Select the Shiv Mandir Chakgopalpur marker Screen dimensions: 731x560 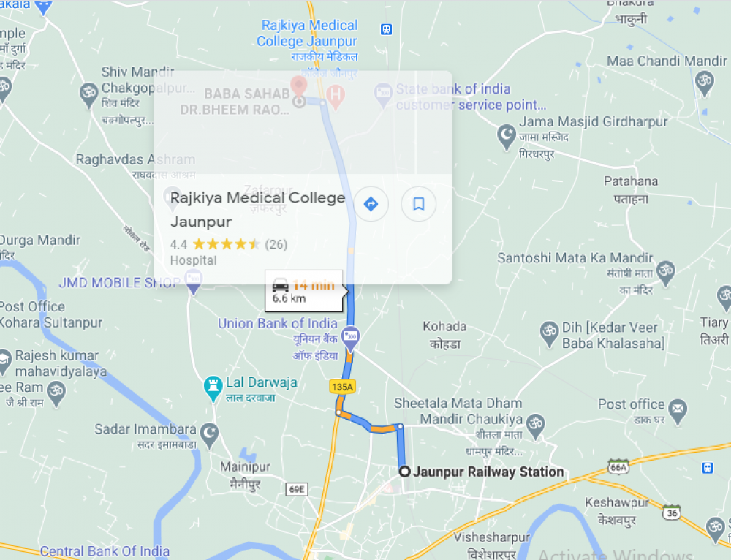tap(88, 96)
